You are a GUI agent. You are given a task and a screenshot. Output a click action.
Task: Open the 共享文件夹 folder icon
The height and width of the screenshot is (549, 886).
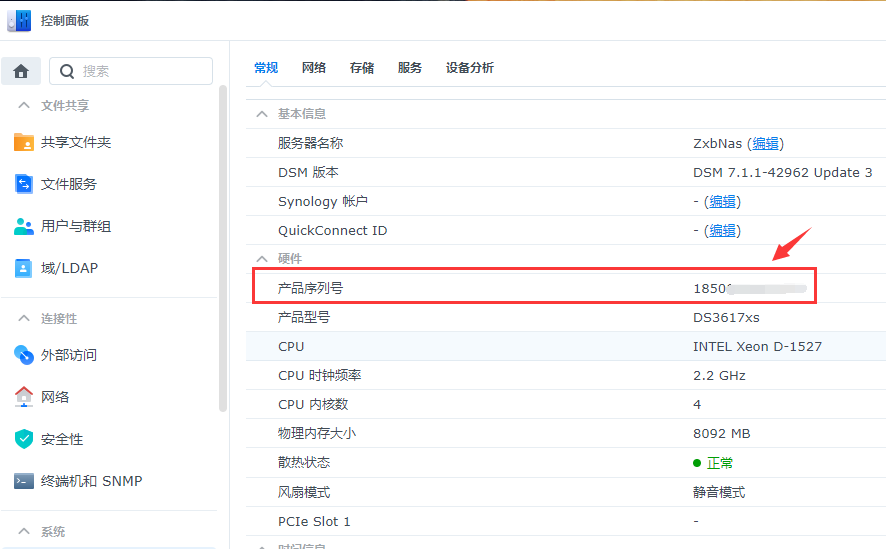[x=23, y=142]
